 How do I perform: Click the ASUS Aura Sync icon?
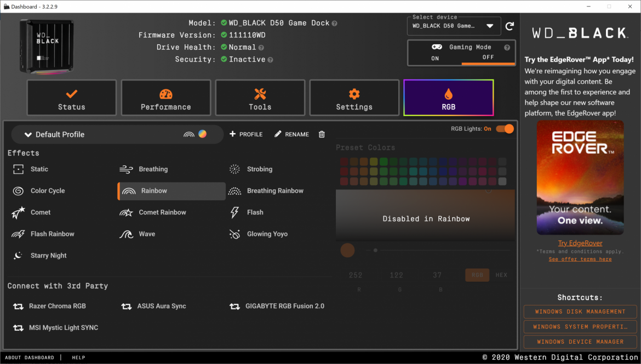coord(127,307)
